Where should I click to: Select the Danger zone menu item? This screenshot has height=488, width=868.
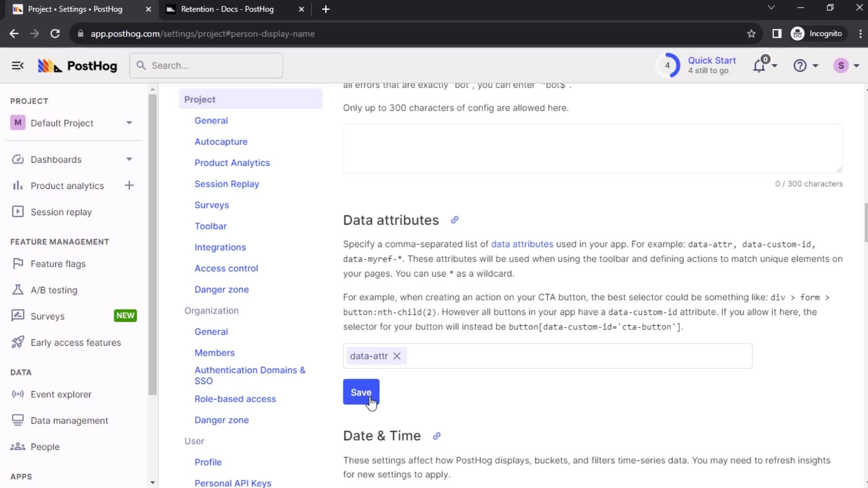point(222,290)
